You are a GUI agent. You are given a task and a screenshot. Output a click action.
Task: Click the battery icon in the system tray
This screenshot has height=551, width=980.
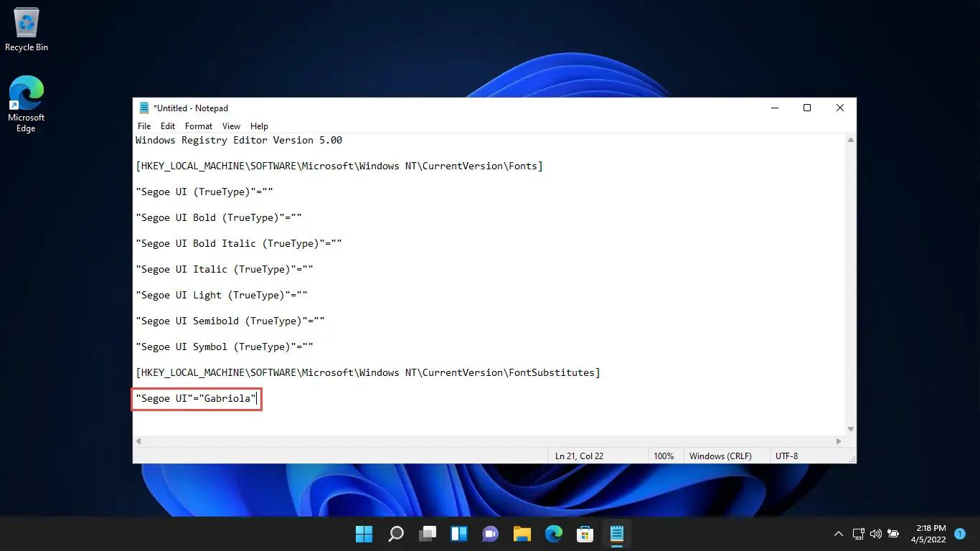pyautogui.click(x=893, y=534)
